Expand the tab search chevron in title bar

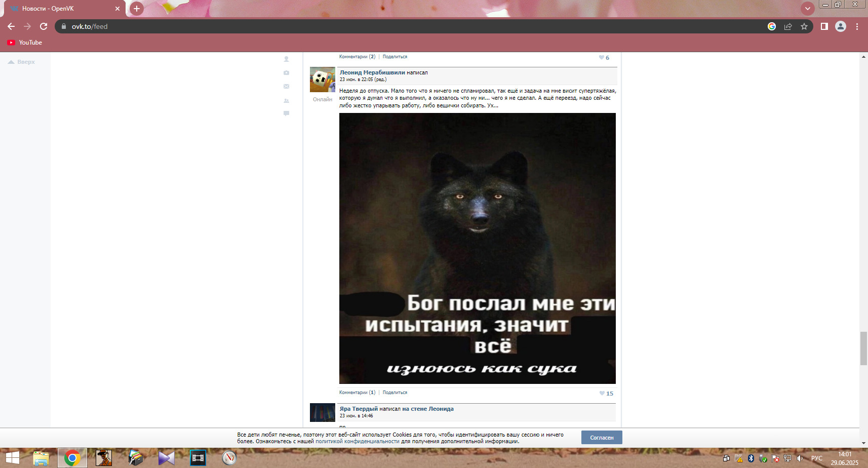coord(808,9)
